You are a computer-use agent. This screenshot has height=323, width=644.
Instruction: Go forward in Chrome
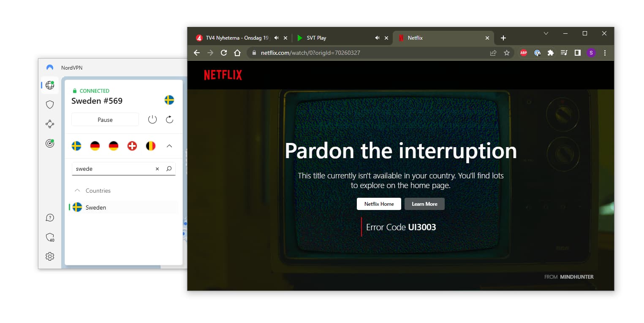pos(210,53)
